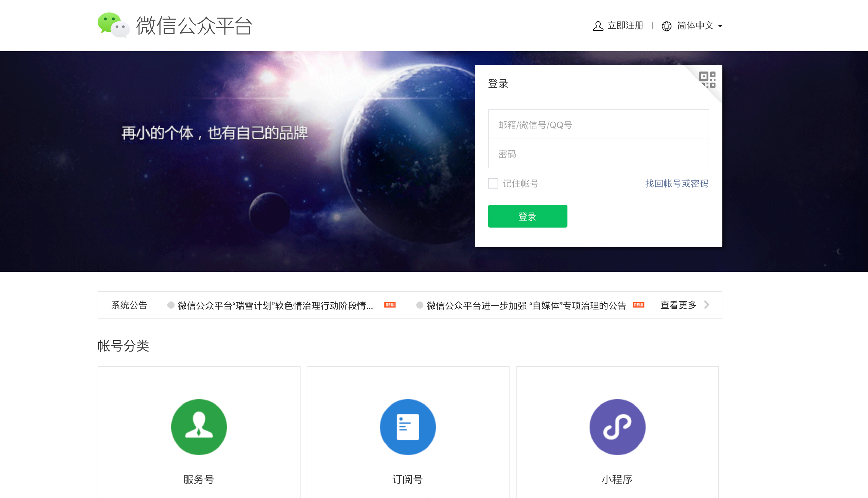Click the globe language icon
This screenshot has width=868, height=498.
pyautogui.click(x=666, y=26)
